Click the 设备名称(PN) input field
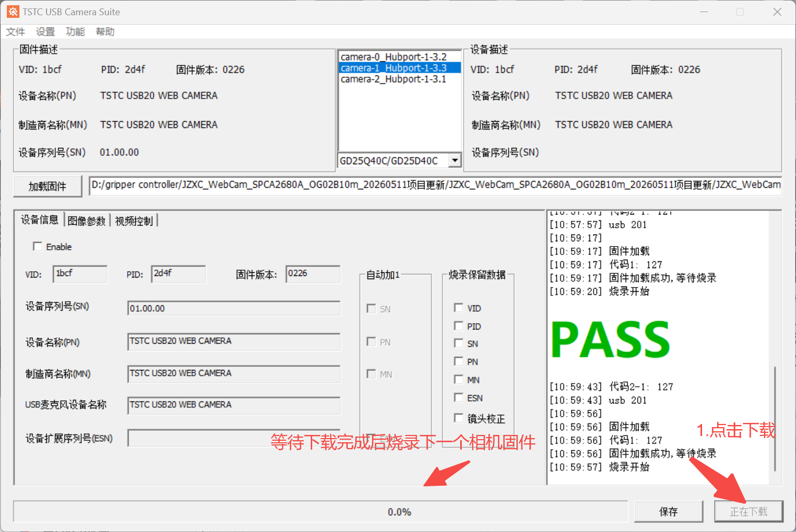796x532 pixels. click(234, 342)
